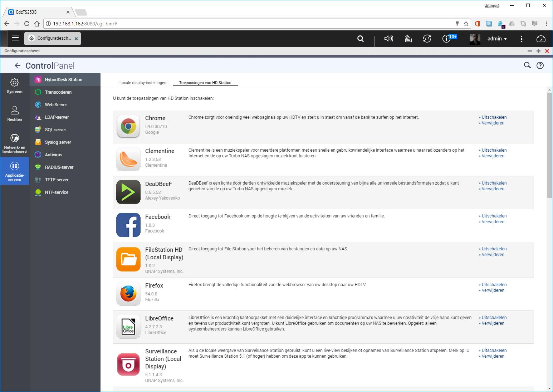Viewport: 553px width, 392px height.
Task: Go to browser home page
Action: click(x=36, y=24)
